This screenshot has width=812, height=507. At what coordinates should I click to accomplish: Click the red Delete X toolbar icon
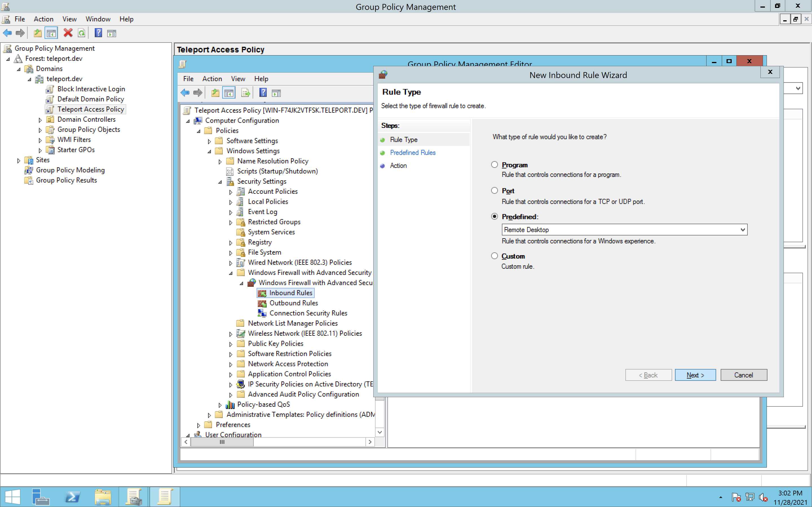click(x=68, y=33)
